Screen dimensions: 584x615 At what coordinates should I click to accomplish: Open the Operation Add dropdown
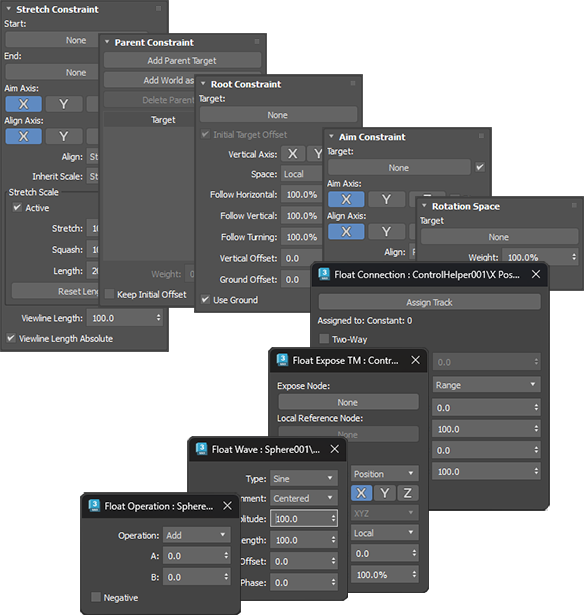196,535
